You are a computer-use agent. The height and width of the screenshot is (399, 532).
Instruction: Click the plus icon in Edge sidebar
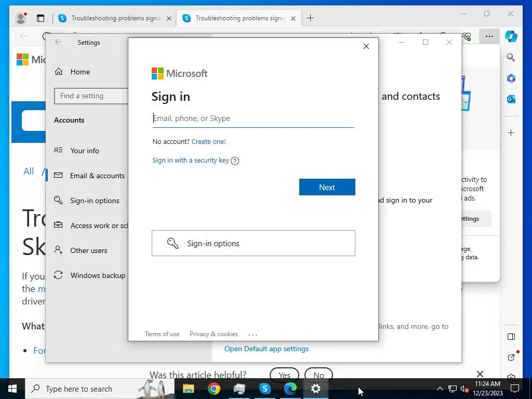(x=511, y=132)
